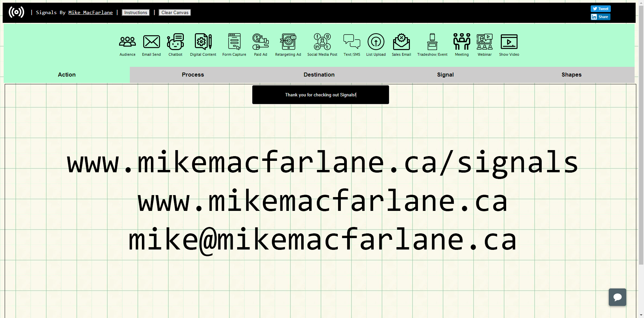Viewport: 644px width, 318px height.
Task: Switch to the Process tab
Action: tap(193, 75)
